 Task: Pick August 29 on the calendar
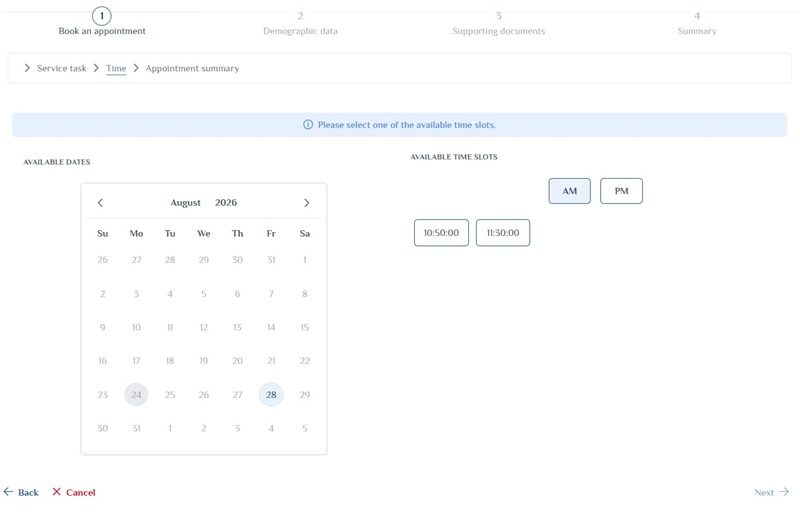coord(305,395)
